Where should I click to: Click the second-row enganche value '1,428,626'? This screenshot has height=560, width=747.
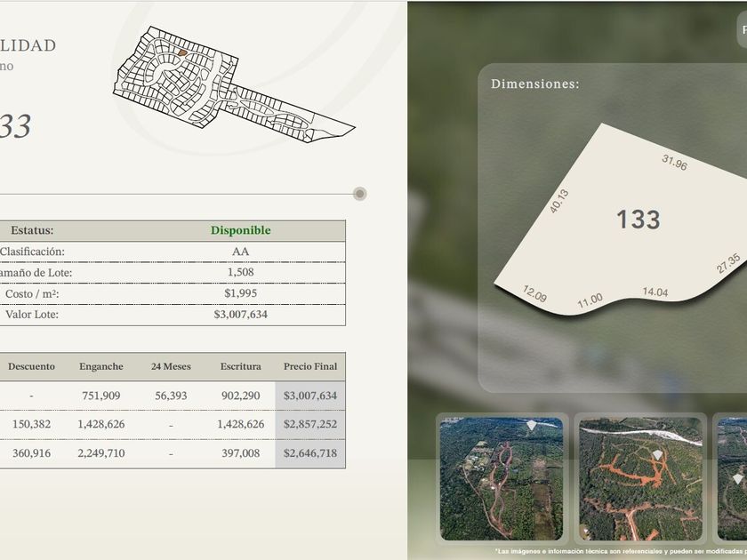tap(101, 424)
